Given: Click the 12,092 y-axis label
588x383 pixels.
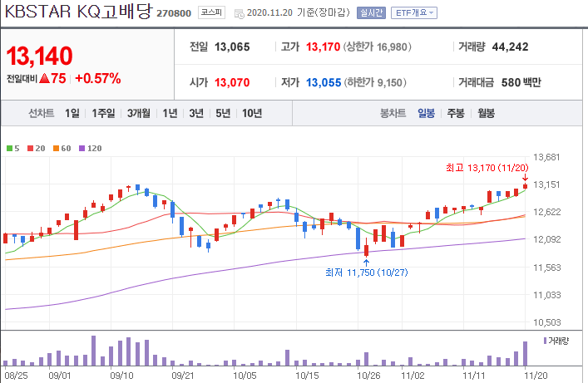Looking at the screenshot, I should click(546, 239).
